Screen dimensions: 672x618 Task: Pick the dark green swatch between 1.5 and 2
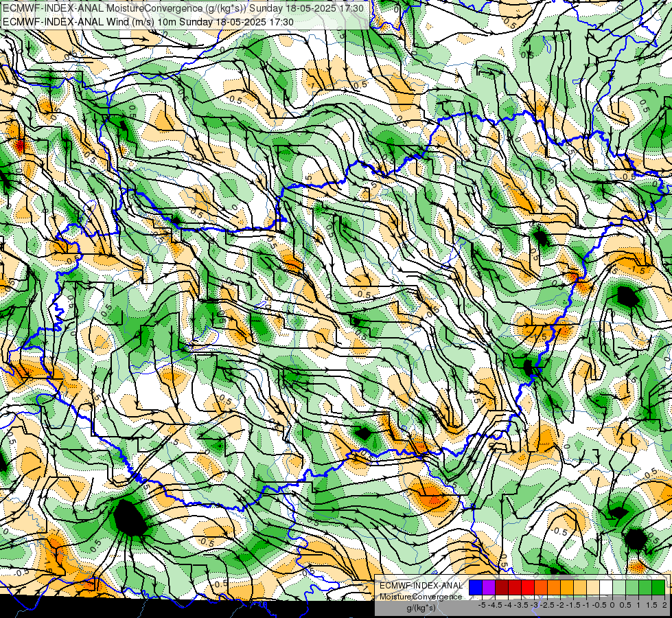[x=658, y=588]
